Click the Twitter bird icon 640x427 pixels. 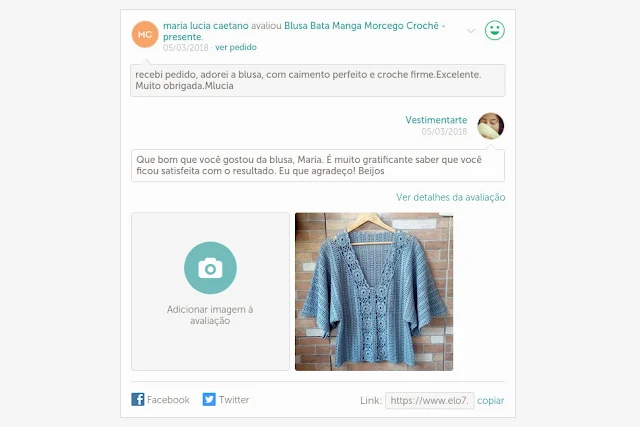pyautogui.click(x=209, y=399)
